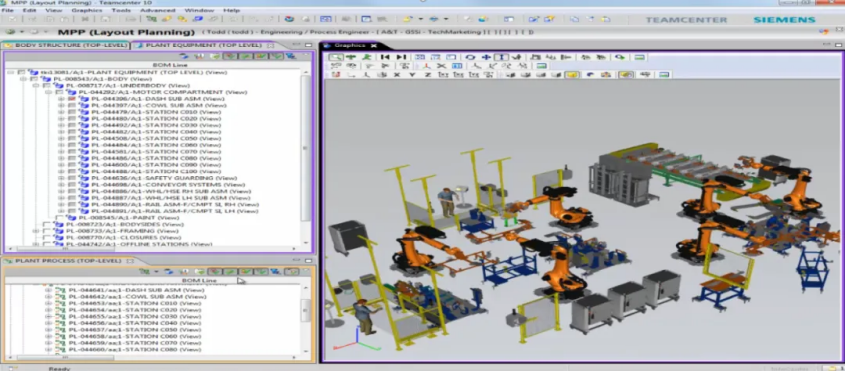
Task: Click the rotate view icon in Graphics toolbar
Action: coord(470,57)
